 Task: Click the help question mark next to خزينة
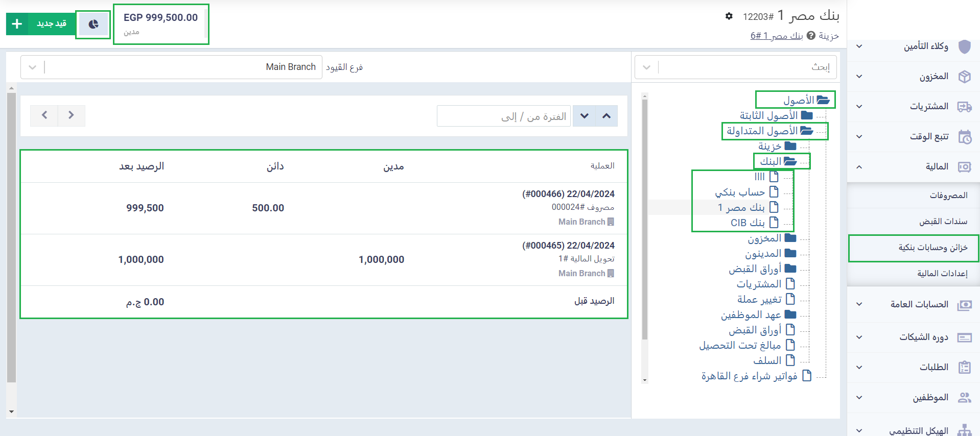(x=811, y=36)
